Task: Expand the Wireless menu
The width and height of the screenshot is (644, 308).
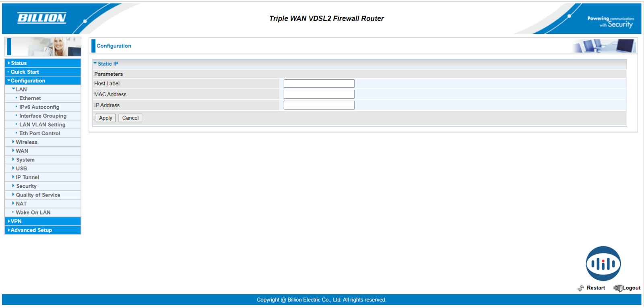Action: click(x=27, y=142)
